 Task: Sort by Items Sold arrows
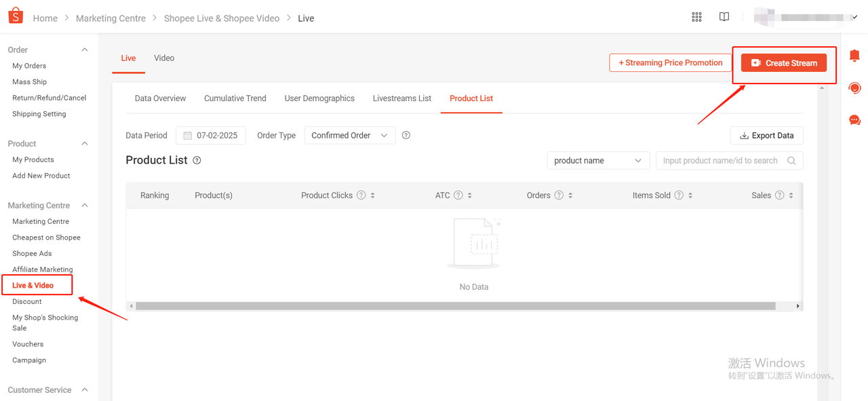pos(690,195)
